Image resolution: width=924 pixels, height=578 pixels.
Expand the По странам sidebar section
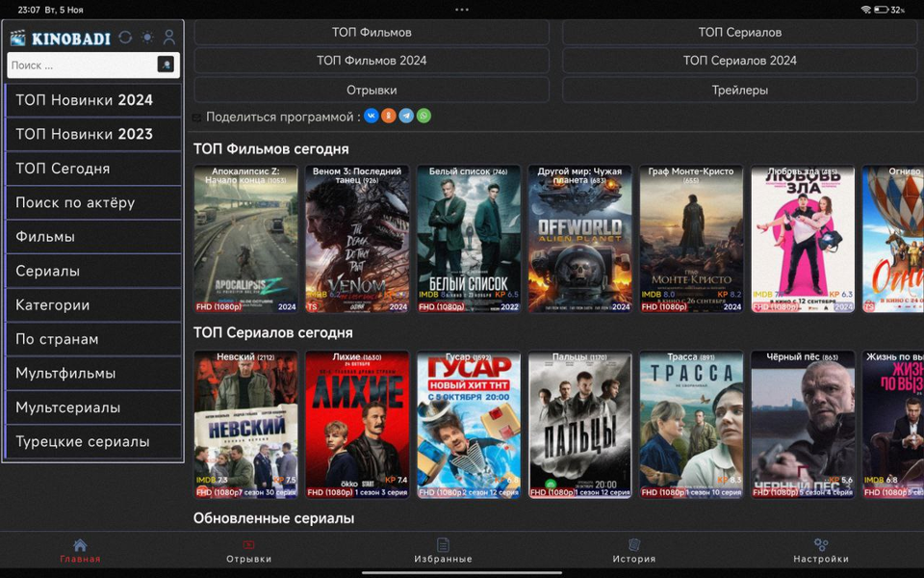pos(92,339)
